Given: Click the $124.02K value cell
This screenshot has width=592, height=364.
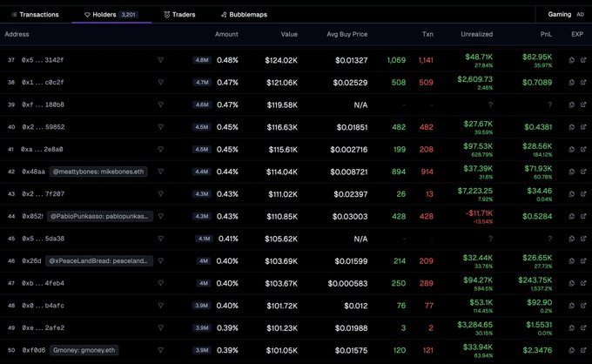Looking at the screenshot, I should click(281, 60).
